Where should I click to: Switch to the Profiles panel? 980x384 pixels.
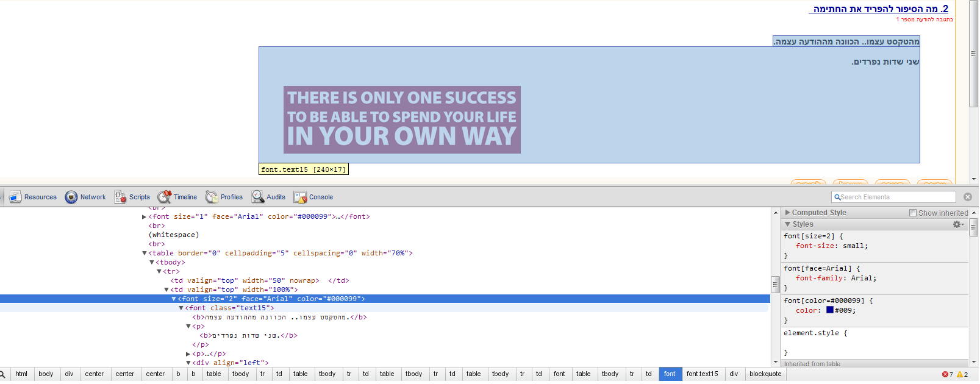pos(224,197)
